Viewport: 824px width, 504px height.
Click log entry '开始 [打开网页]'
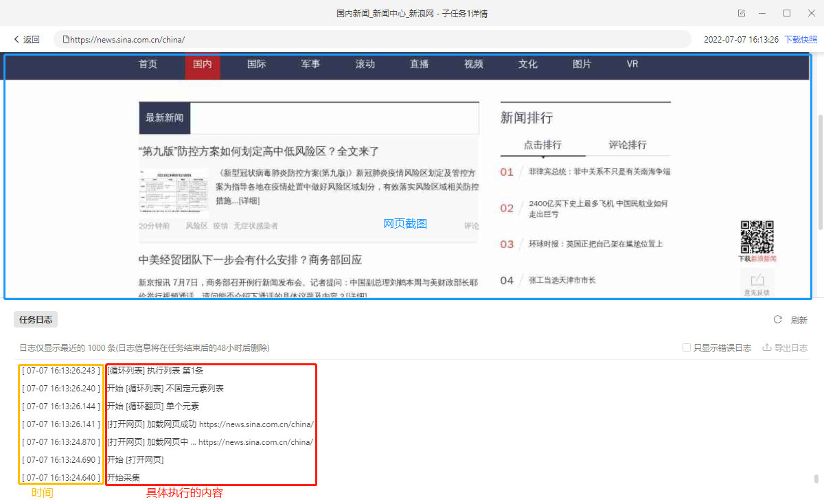135,460
